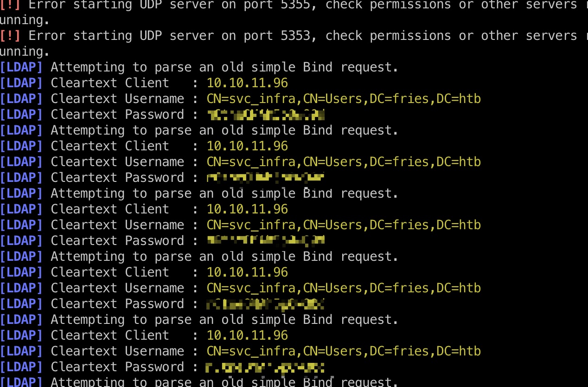This screenshot has height=387, width=588.
Task: Click the topmost blue [LDAP] tag
Action: [x=21, y=67]
